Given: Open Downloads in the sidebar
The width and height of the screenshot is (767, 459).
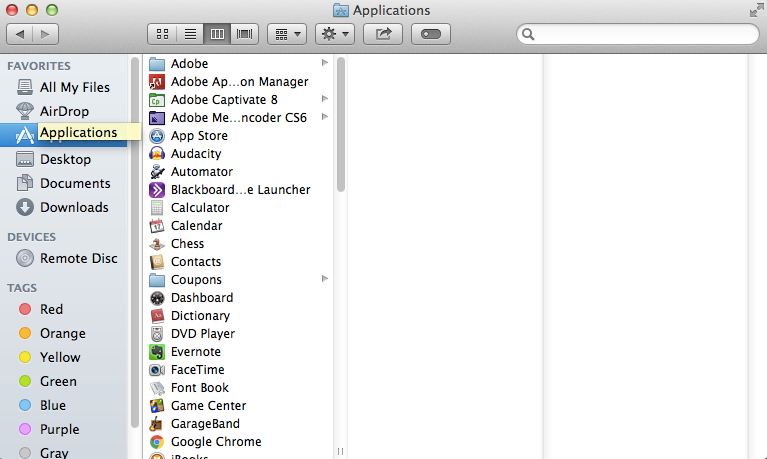Looking at the screenshot, I should pyautogui.click(x=62, y=207).
